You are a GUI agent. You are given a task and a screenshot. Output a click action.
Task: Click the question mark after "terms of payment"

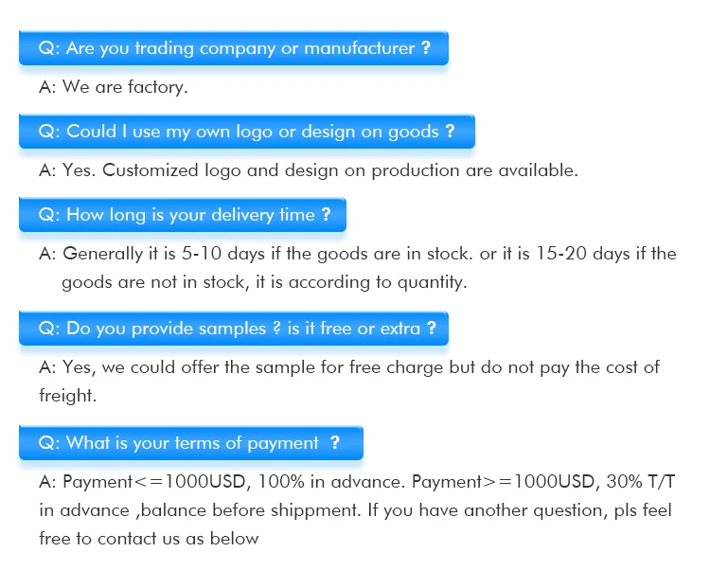click(x=334, y=443)
